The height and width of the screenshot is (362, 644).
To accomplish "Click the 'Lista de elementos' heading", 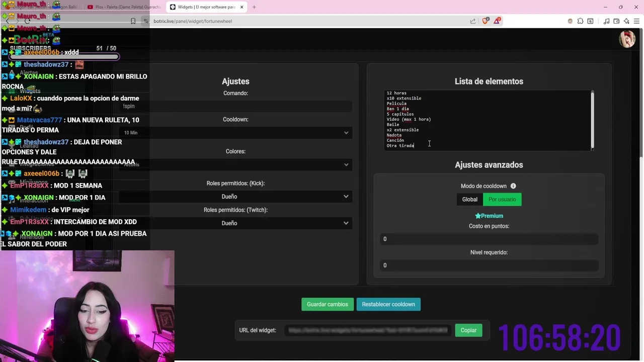I will [489, 81].
